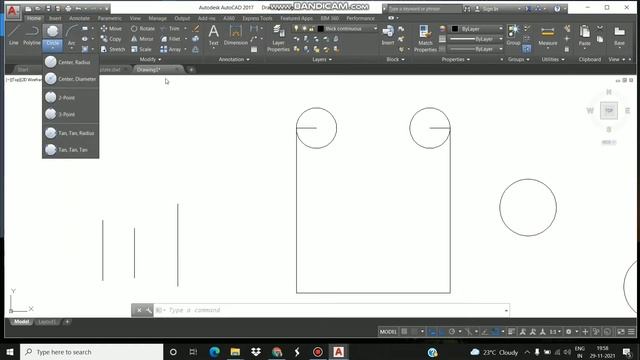
Task: Go to the Output tab
Action: [x=182, y=18]
